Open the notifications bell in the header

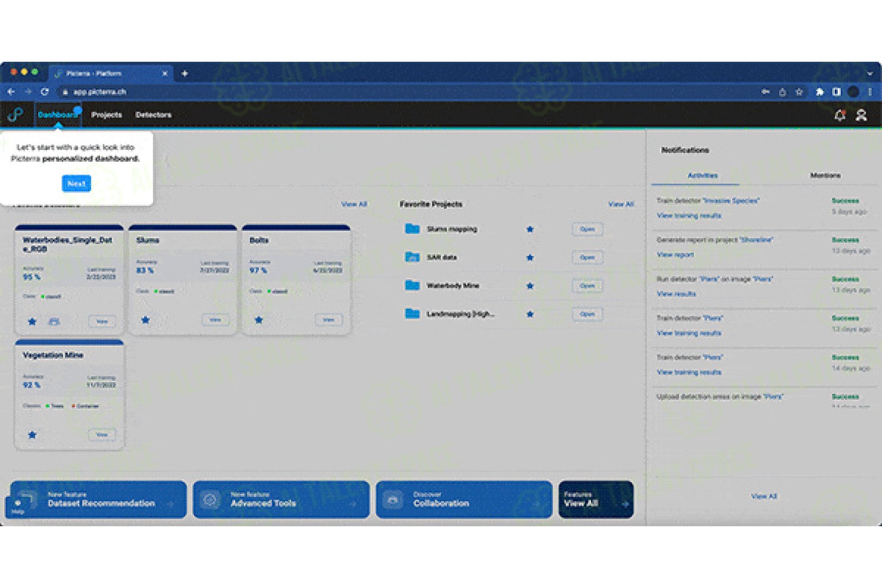coord(840,115)
